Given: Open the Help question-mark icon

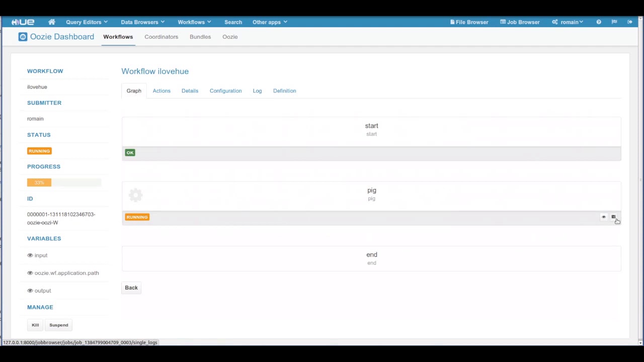Looking at the screenshot, I should point(599,22).
